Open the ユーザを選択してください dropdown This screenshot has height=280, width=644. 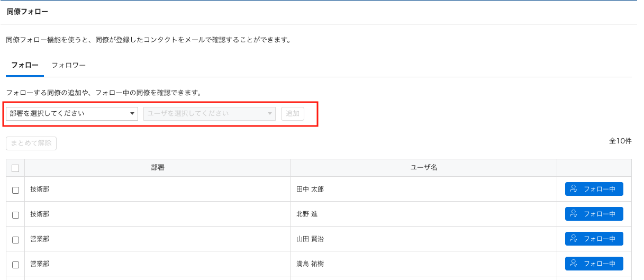click(x=210, y=113)
